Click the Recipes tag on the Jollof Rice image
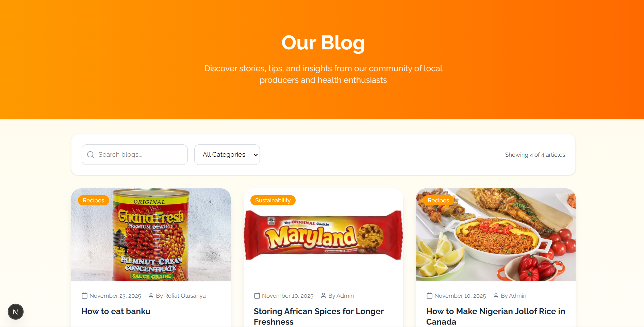This screenshot has height=327, width=644. pyautogui.click(x=439, y=200)
